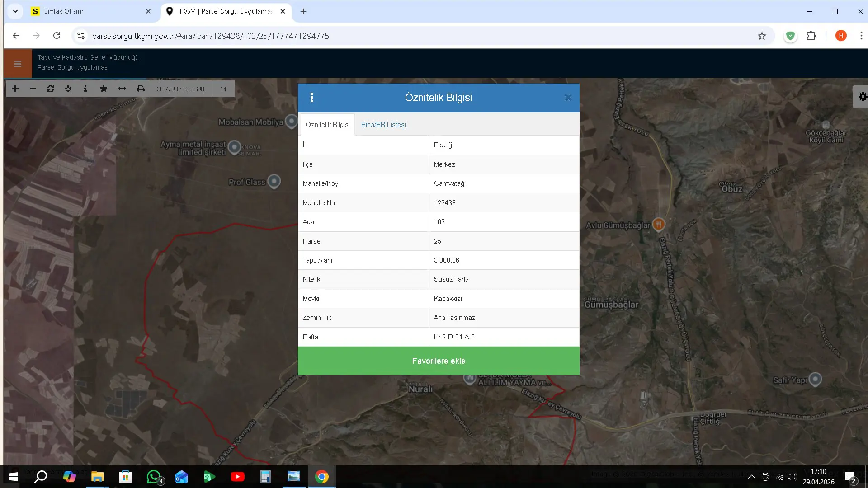
Task: Click the site information icon in address bar
Action: 81,36
